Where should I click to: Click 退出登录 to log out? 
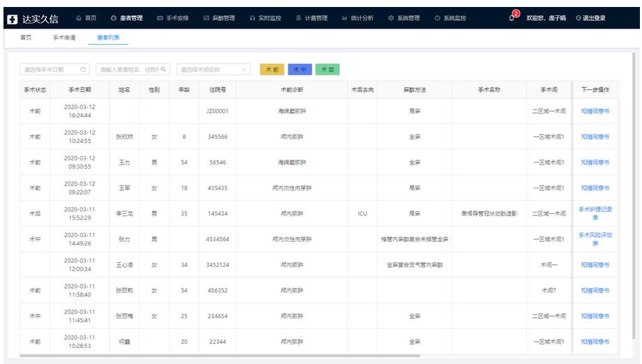coord(590,18)
